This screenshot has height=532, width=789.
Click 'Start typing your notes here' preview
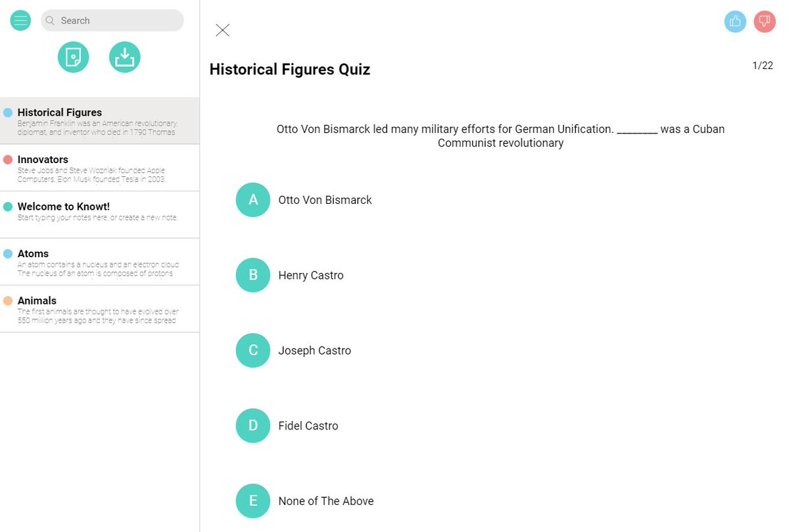click(x=97, y=218)
